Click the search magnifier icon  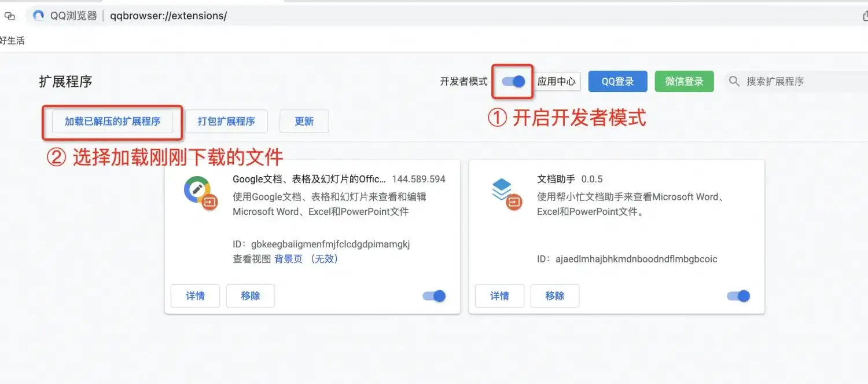coord(734,81)
